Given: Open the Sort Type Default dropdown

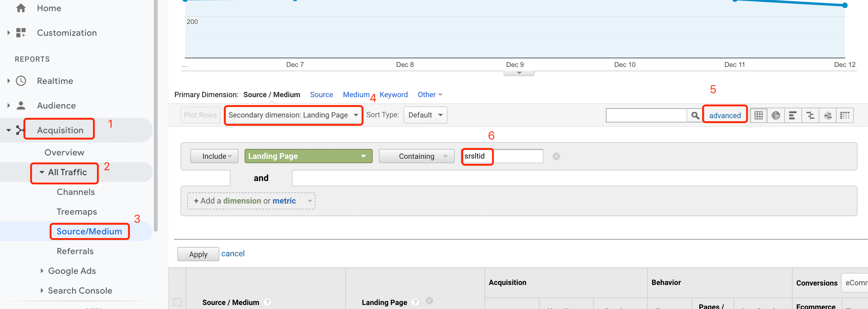Looking at the screenshot, I should 425,115.
